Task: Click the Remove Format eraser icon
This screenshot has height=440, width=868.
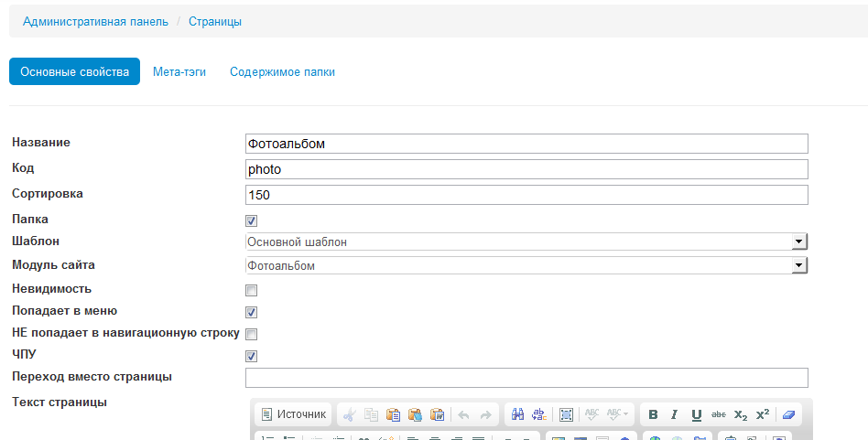Action: coord(789,414)
